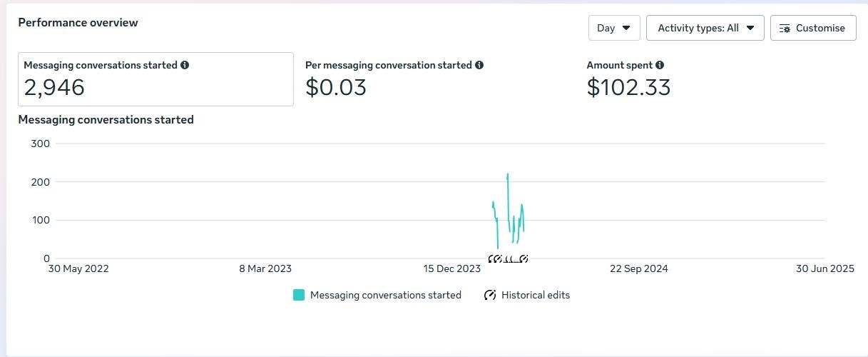Click the Customise button

click(813, 28)
